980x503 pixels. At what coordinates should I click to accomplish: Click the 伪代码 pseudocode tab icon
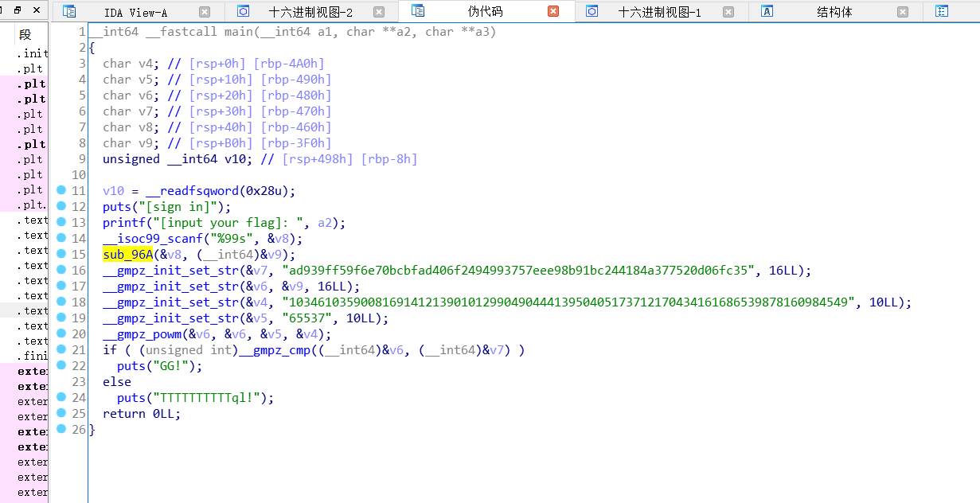pos(418,12)
